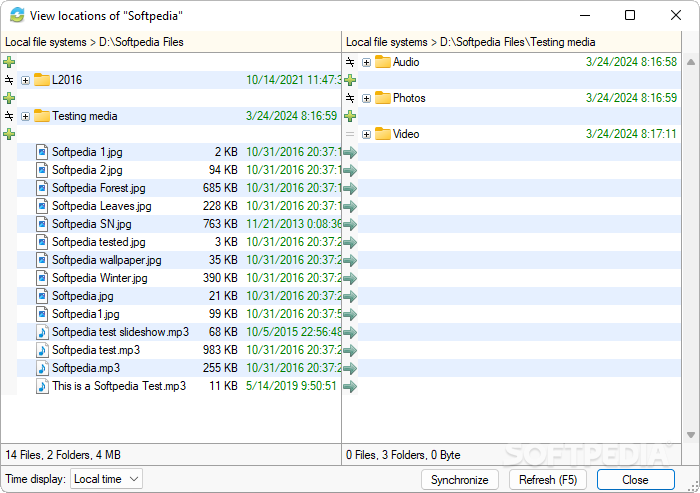This screenshot has width=700, height=493.
Task: Click green plus icon between L2016 and Testing media
Action: 9,98
